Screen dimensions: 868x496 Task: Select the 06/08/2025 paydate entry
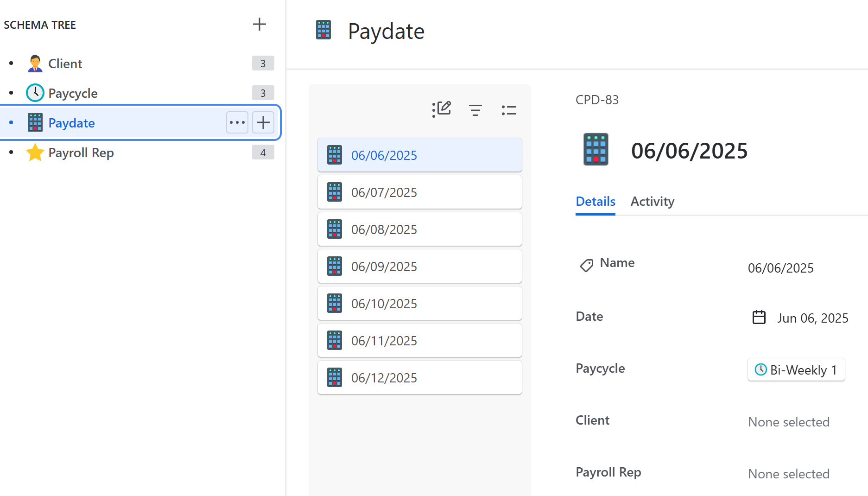420,229
